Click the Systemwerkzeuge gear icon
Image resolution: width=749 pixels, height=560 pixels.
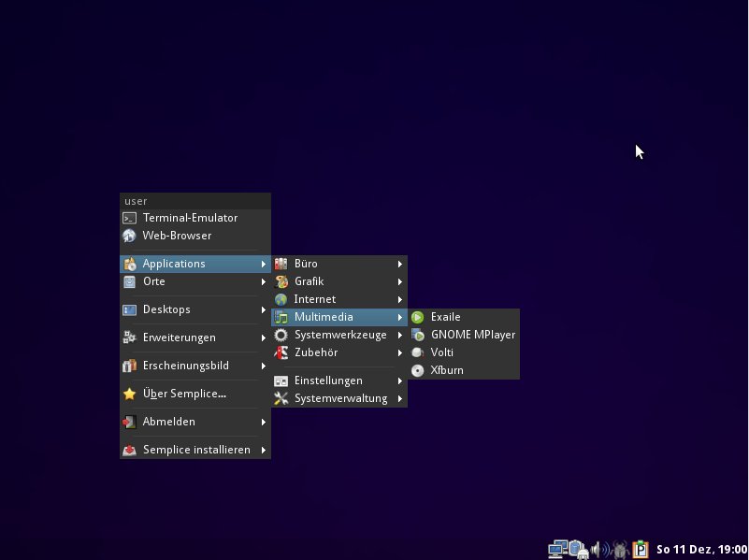281,335
